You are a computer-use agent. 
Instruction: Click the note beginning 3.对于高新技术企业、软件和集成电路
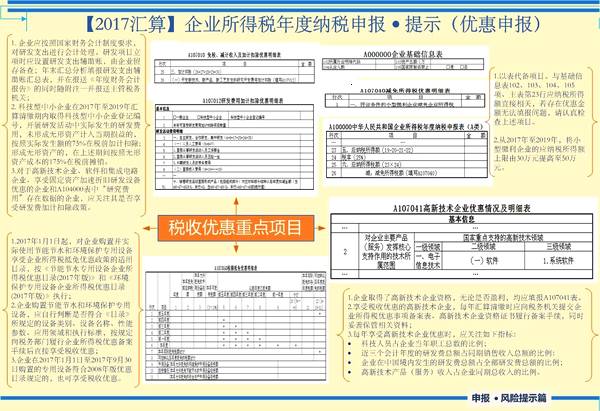pos(76,189)
